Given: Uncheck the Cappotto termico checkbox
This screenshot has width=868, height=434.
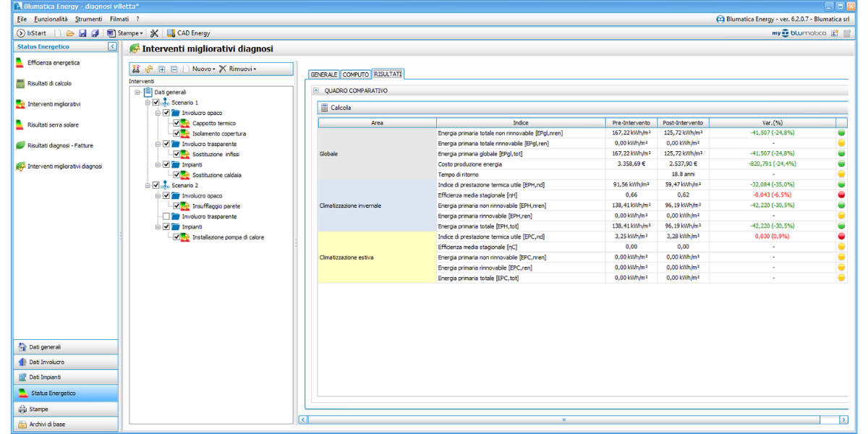Looking at the screenshot, I should [176, 124].
